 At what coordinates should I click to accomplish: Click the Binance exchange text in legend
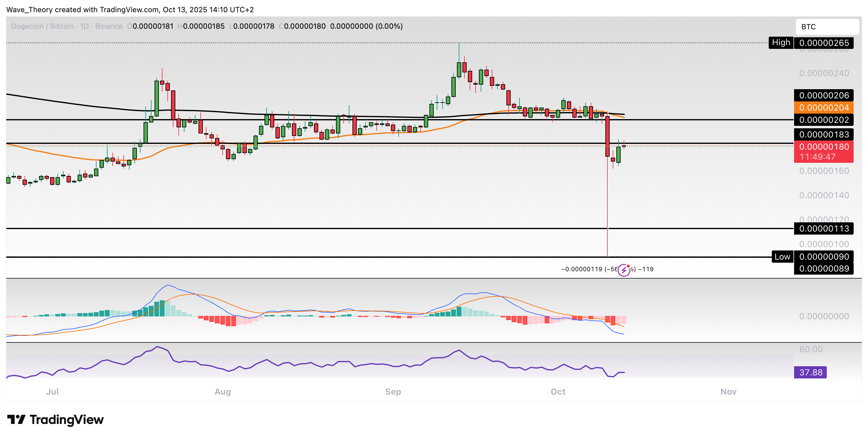(x=109, y=26)
